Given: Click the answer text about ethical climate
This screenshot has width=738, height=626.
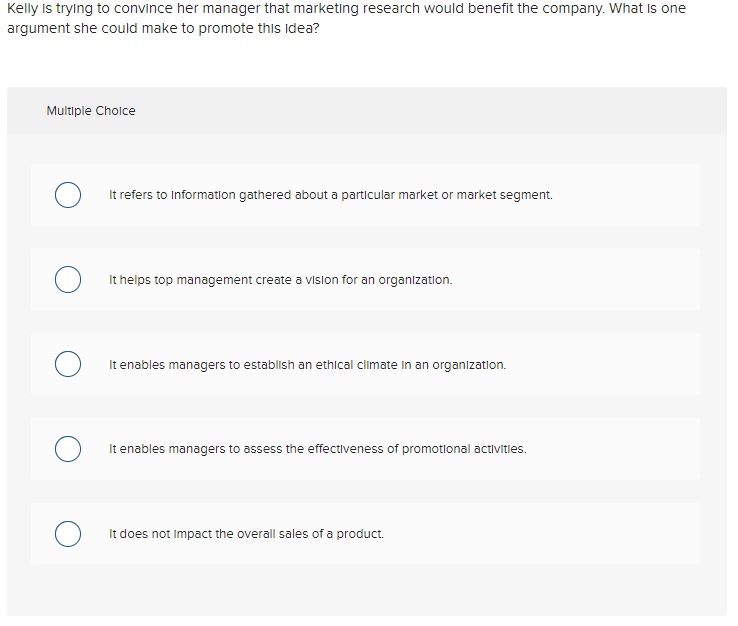Looking at the screenshot, I should (307, 365).
